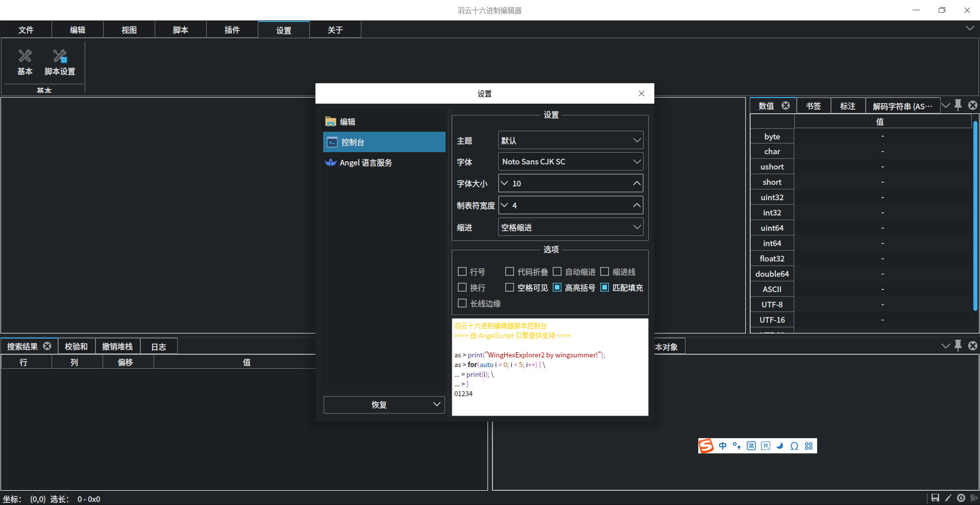Open the Sogou Ω symbol panel
The width and height of the screenshot is (980, 505).
[794, 446]
